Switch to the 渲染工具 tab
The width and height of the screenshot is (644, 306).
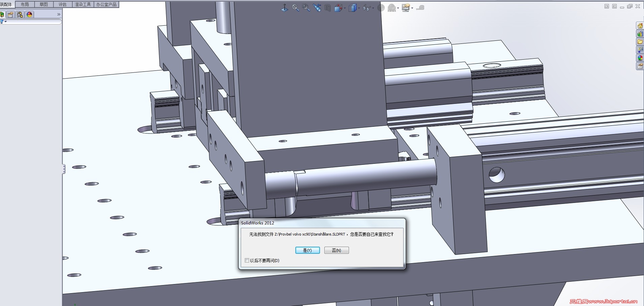pyautogui.click(x=83, y=4)
